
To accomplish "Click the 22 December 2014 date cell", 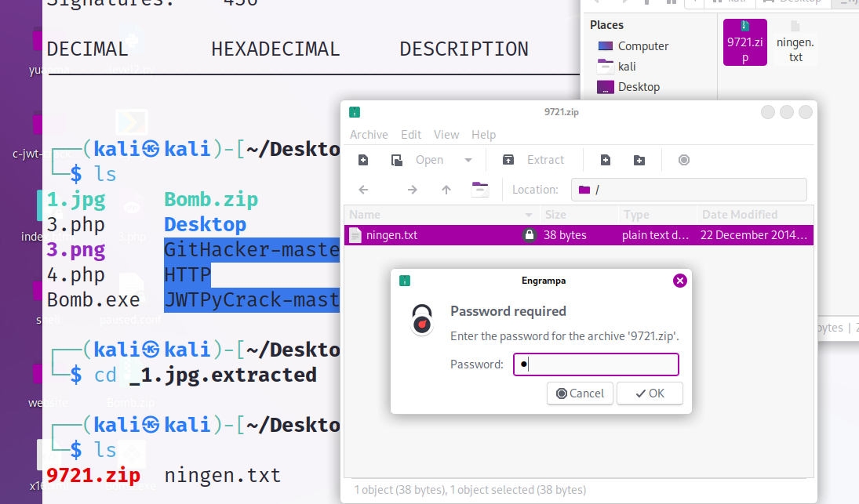I will tap(754, 235).
